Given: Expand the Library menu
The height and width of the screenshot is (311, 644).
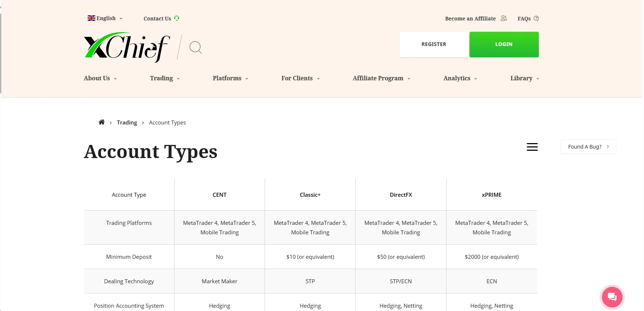Looking at the screenshot, I should (525, 78).
